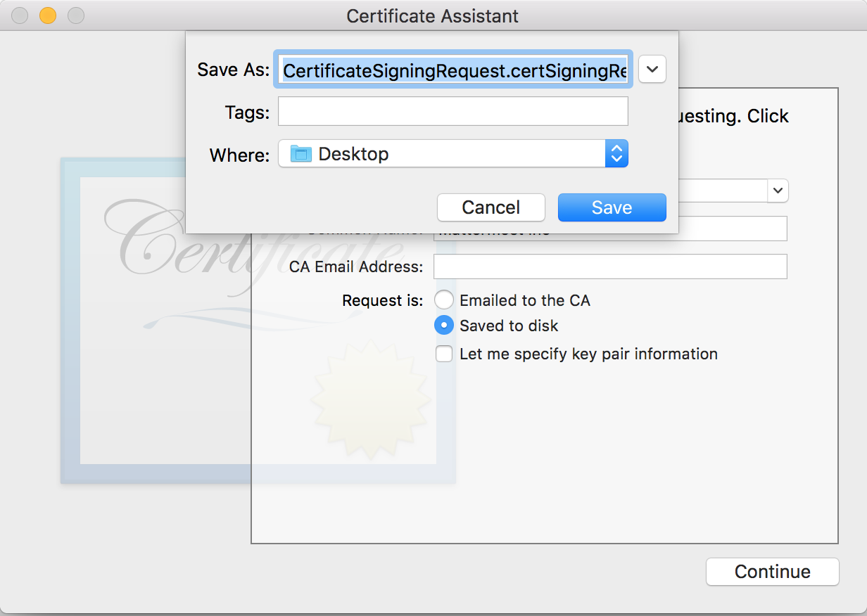This screenshot has width=867, height=616.
Task: Open the partially hidden dropdown behind the sheet
Action: 778,191
